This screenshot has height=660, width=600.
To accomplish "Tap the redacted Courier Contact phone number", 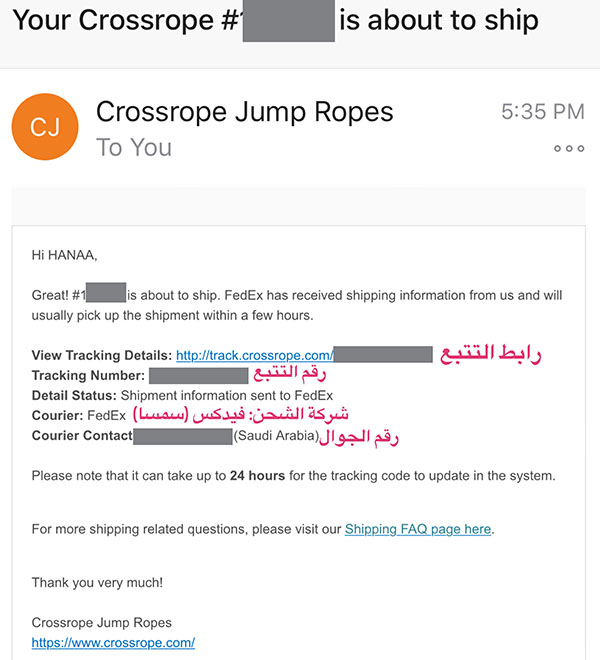I will pyautogui.click(x=183, y=436).
